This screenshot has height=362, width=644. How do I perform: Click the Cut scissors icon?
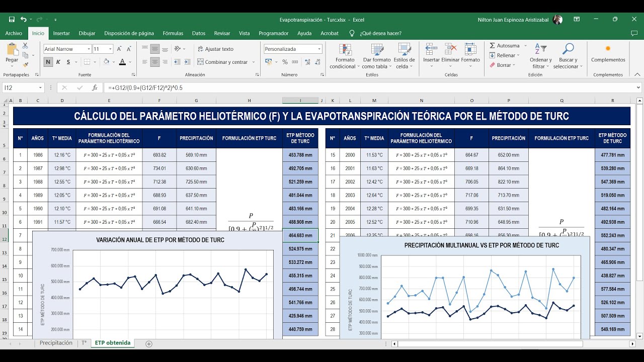click(25, 46)
